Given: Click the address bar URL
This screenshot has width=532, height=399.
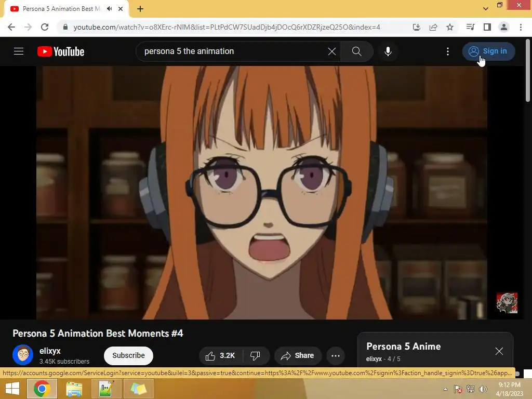Looking at the screenshot, I should point(227,27).
